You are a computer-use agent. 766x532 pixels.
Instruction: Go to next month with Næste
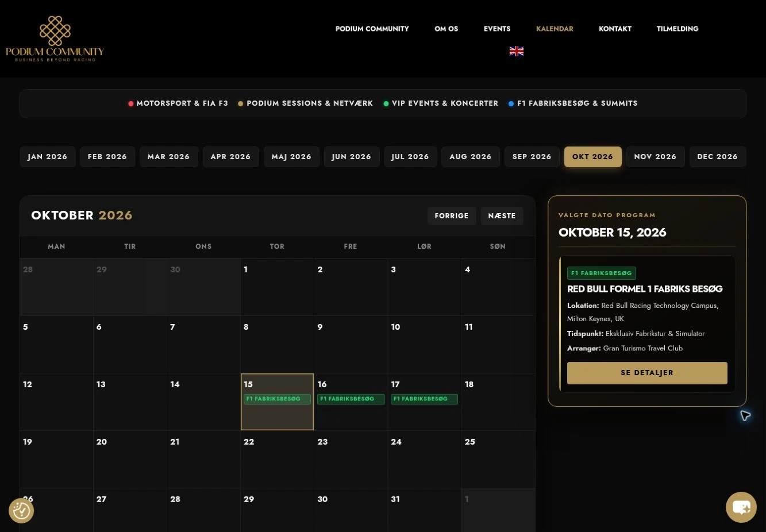coord(502,216)
